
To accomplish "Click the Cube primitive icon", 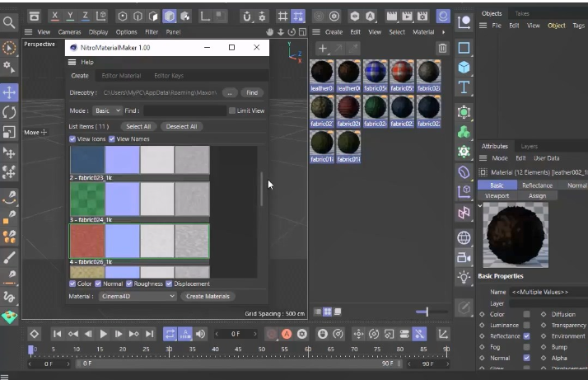I will pyautogui.click(x=464, y=68).
